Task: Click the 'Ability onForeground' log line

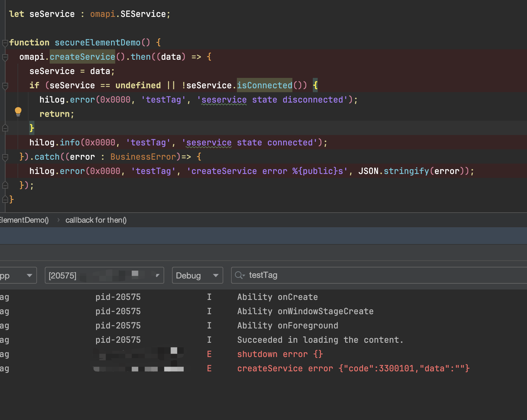Action: click(x=288, y=326)
